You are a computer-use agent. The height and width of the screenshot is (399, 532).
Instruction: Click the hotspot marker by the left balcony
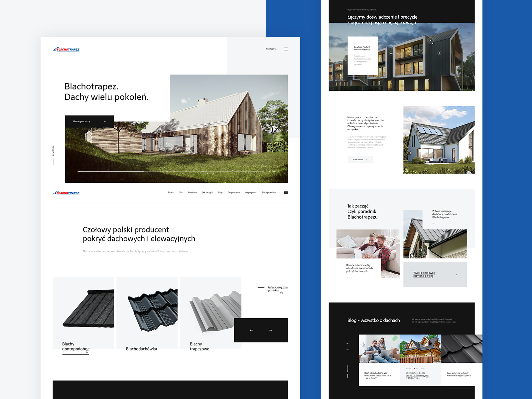(x=391, y=53)
